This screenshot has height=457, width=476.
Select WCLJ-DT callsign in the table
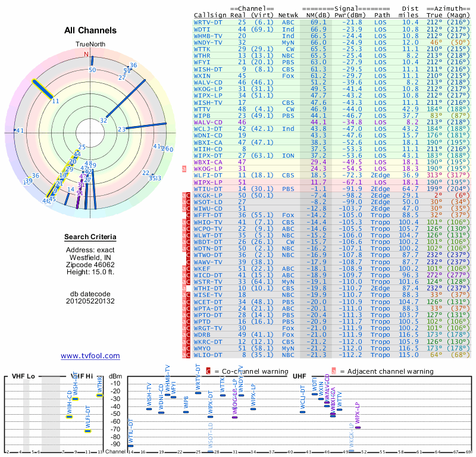[x=208, y=129]
